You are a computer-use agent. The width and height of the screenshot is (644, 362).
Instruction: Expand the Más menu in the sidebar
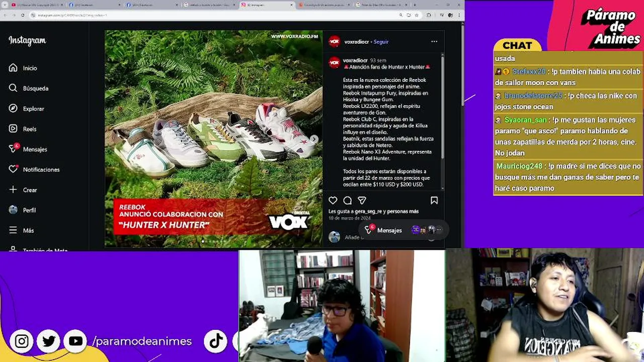22,230
